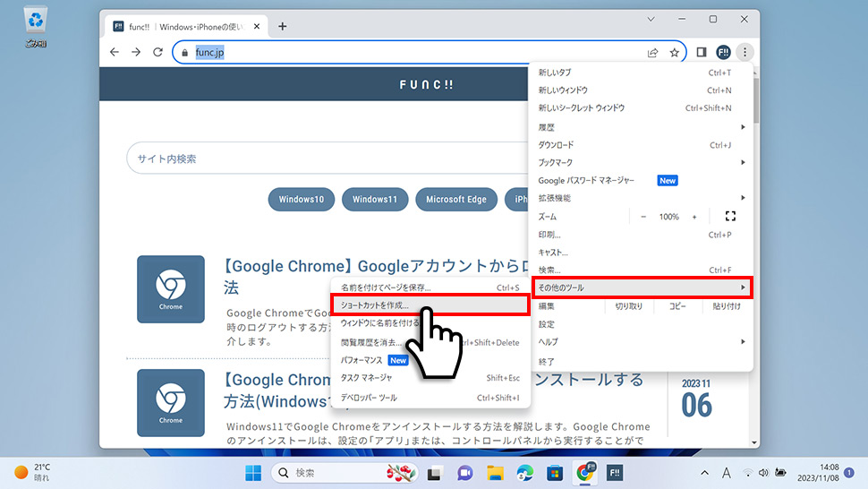Screen dimensions: 868x489
Task: Enter fullscreen from the zoom row
Action: tap(730, 217)
